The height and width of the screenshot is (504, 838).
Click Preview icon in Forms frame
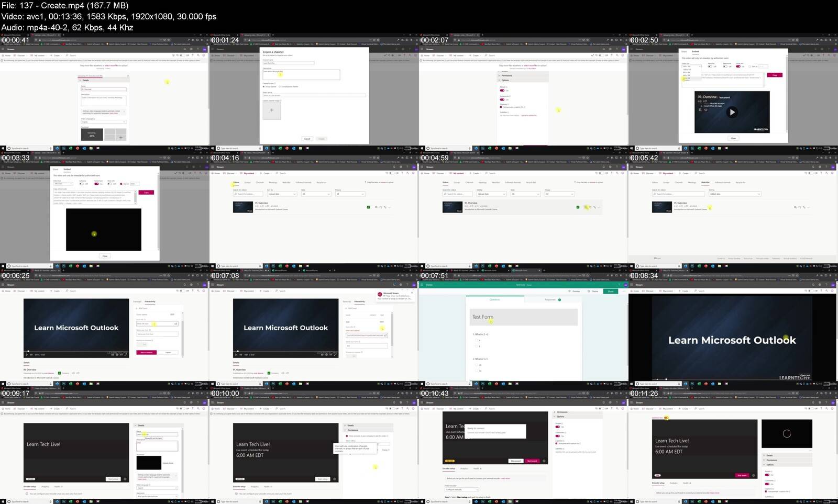tap(569, 291)
